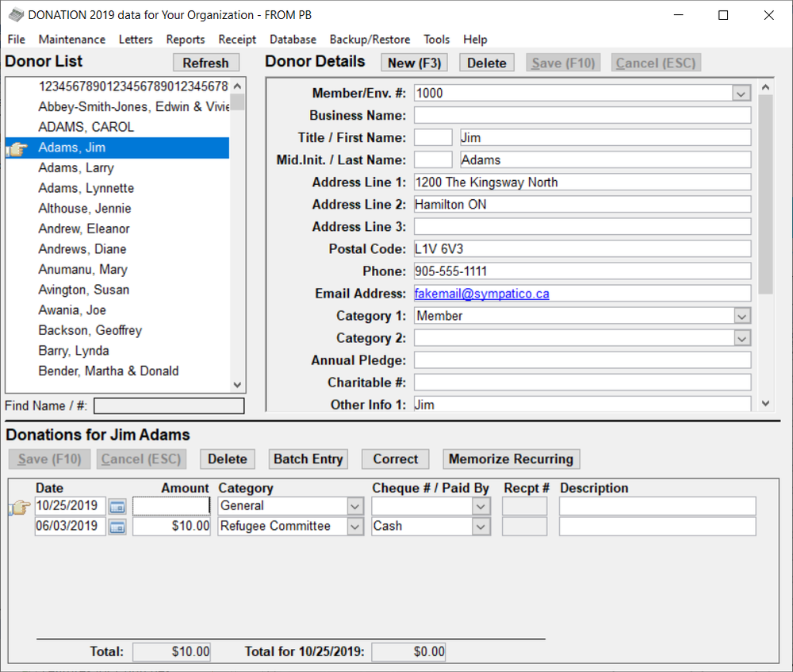Click the Refresh button
The image size is (793, 672).
click(205, 63)
